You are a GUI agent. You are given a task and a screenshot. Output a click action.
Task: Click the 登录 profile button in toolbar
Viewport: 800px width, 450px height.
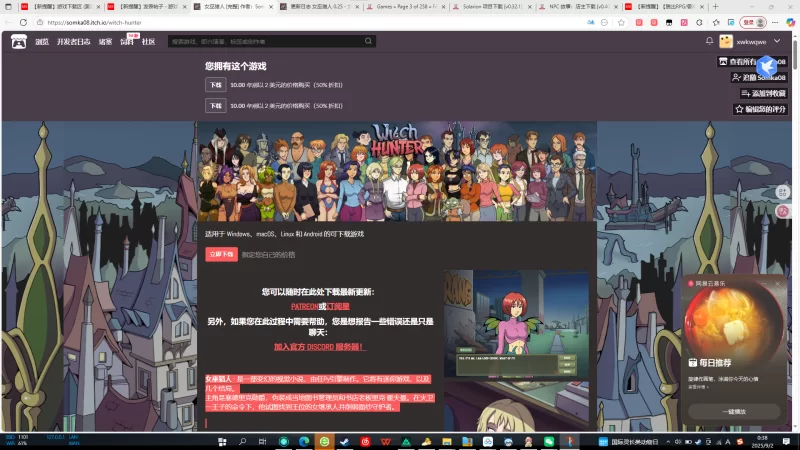click(754, 22)
